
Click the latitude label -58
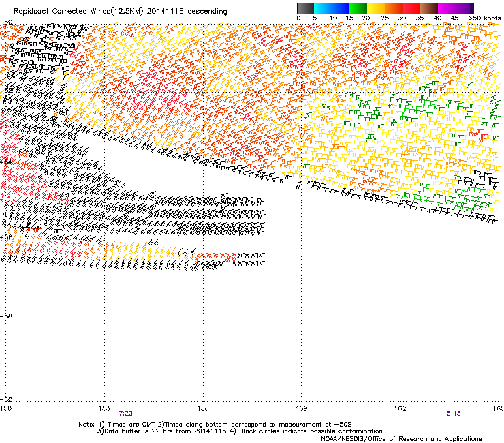6,316
